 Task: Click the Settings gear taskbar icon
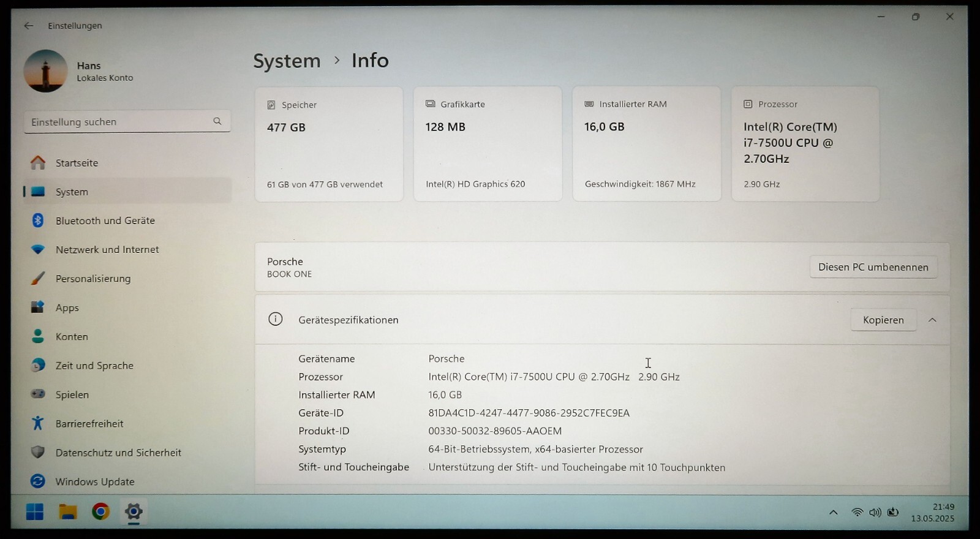(133, 511)
